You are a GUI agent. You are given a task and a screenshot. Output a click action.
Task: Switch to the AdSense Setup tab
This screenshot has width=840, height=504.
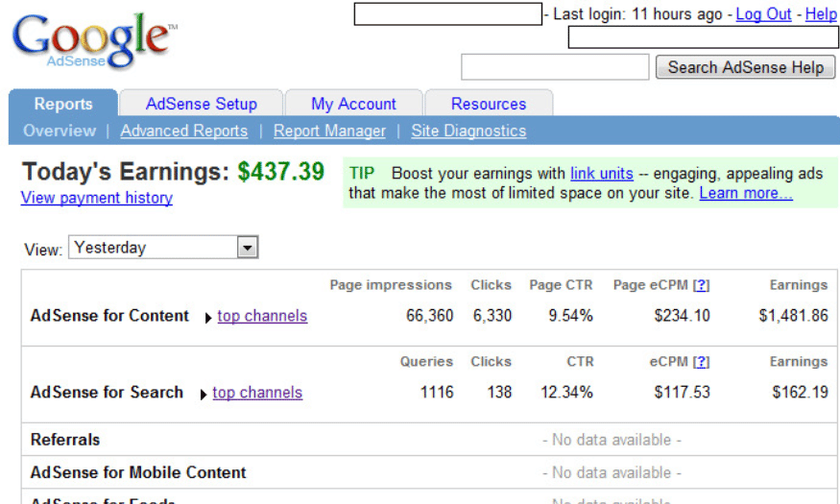[x=202, y=104]
